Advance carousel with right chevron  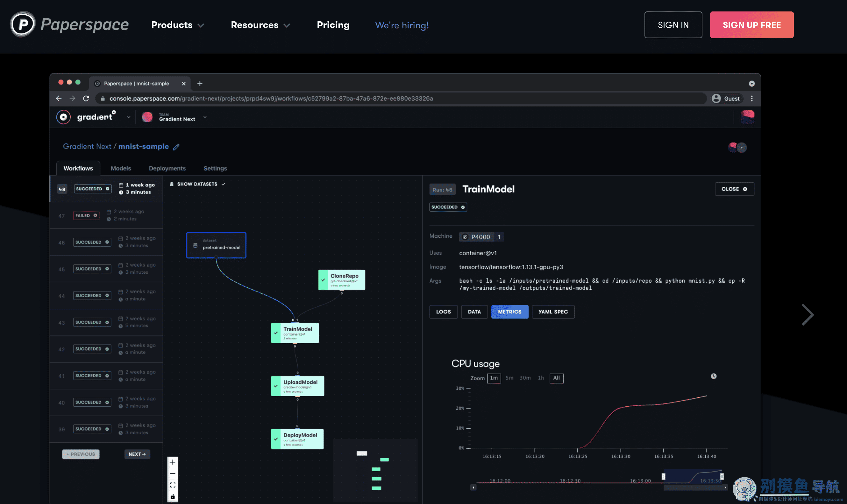808,315
